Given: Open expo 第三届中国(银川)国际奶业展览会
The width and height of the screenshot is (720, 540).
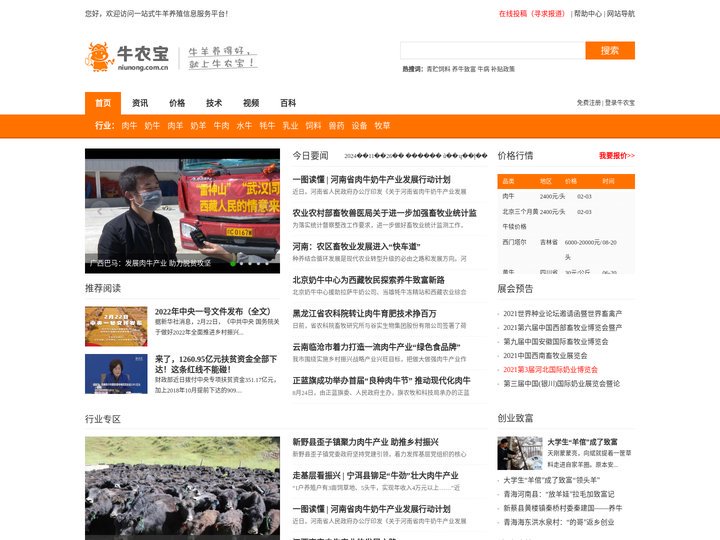Looking at the screenshot, I should click(x=562, y=383).
